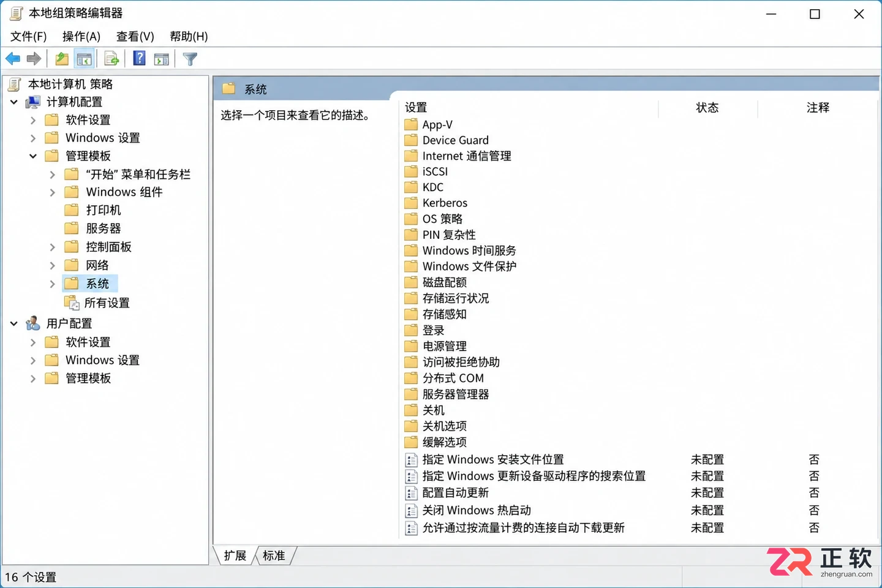
Task: Select the 用户配置 user icon
Action: 33,323
